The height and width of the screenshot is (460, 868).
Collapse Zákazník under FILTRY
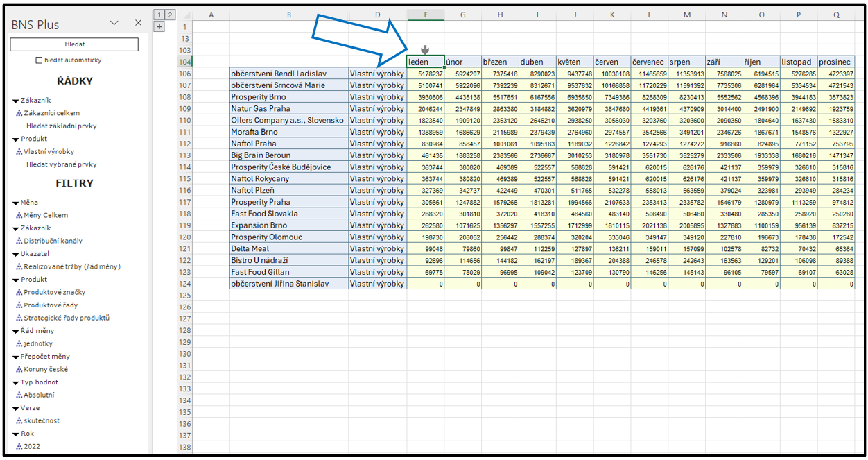[x=15, y=229]
